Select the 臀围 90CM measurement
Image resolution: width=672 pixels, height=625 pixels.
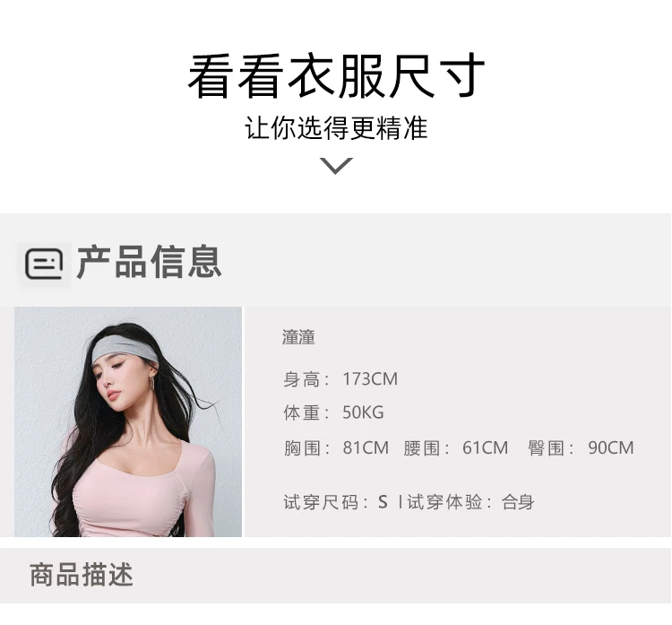[581, 447]
